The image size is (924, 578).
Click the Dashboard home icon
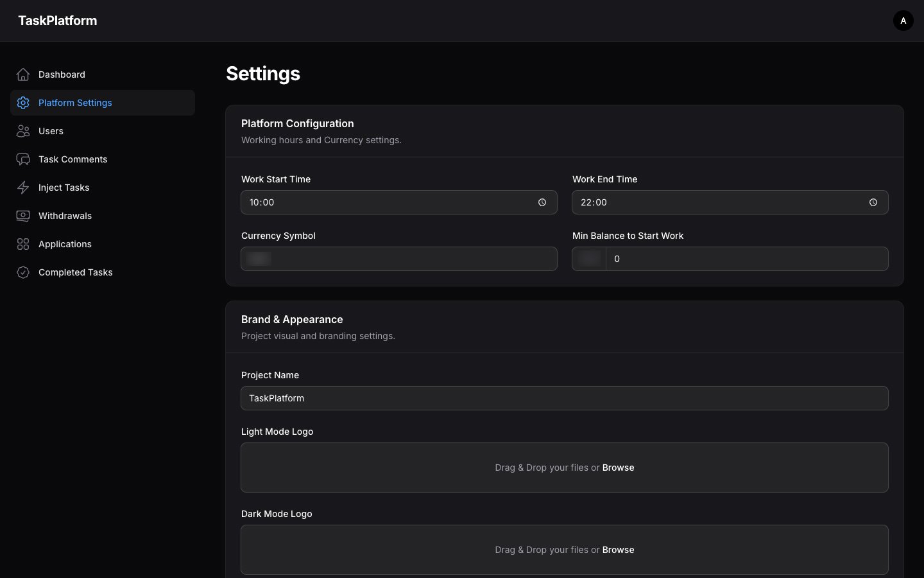[23, 74]
